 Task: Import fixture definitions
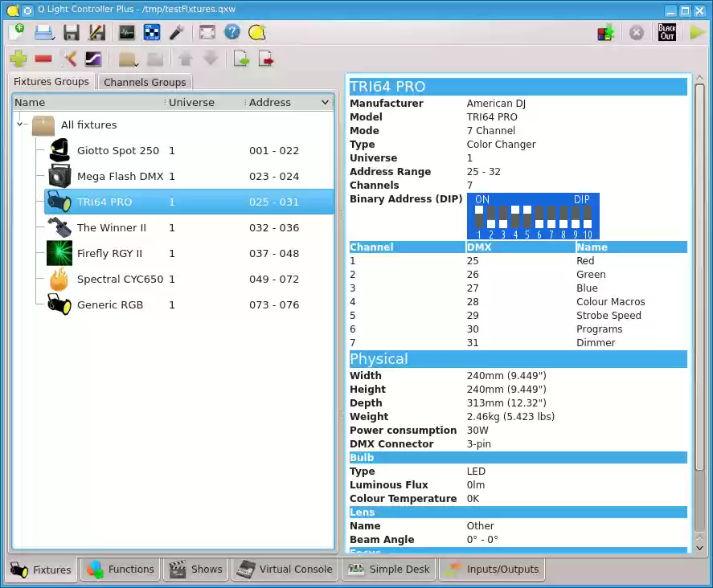pyautogui.click(x=241, y=58)
